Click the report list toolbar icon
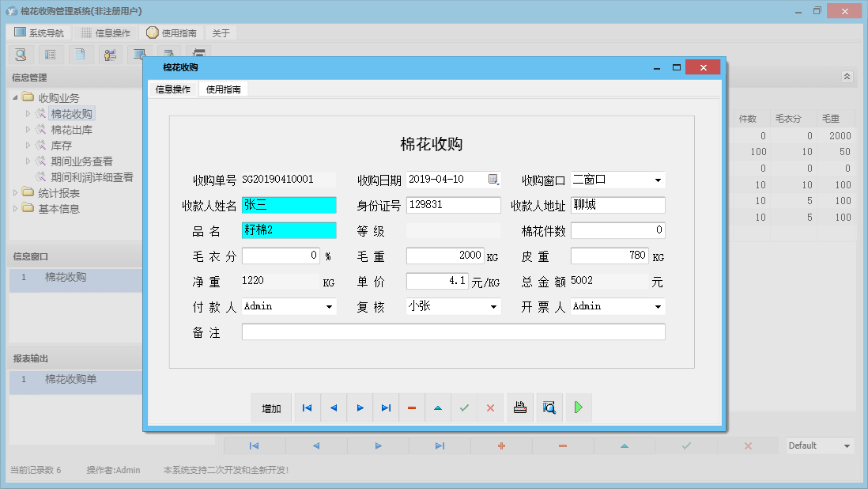Image resolution: width=868 pixels, height=489 pixels. pyautogui.click(x=50, y=55)
